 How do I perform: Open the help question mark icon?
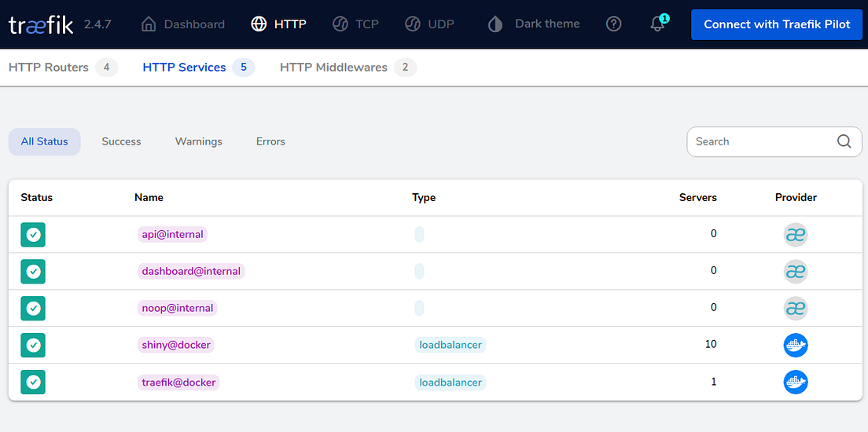point(614,24)
